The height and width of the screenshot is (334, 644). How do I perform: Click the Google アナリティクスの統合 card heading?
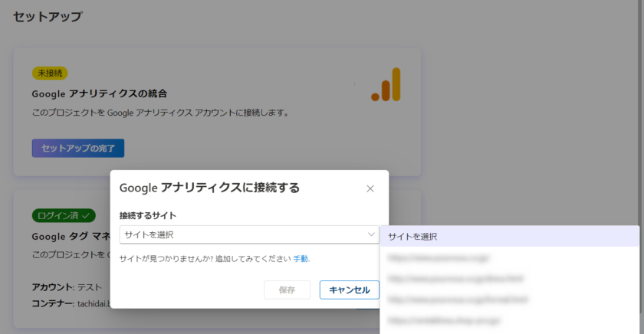tap(100, 93)
